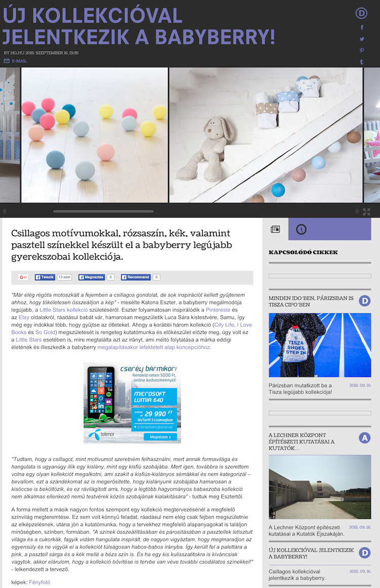This screenshot has height=588, width=380.
Task: Expand gallery with the fullscreen icon
Action: click(366, 212)
